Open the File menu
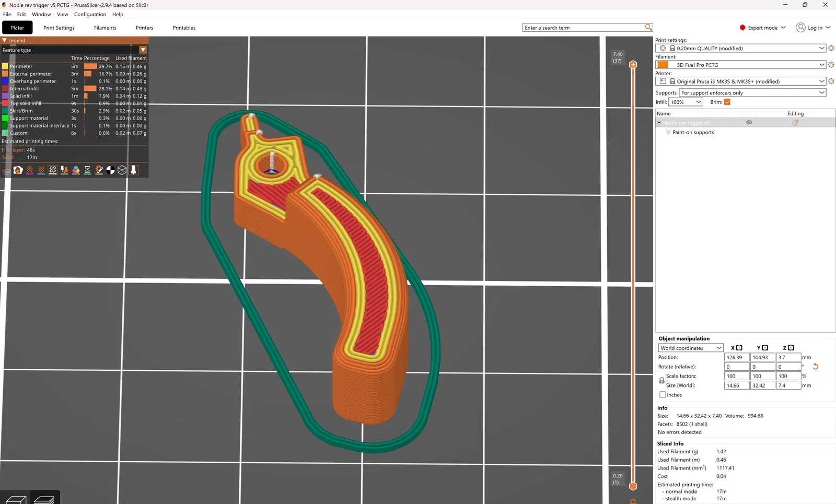This screenshot has width=836, height=504. coord(7,15)
